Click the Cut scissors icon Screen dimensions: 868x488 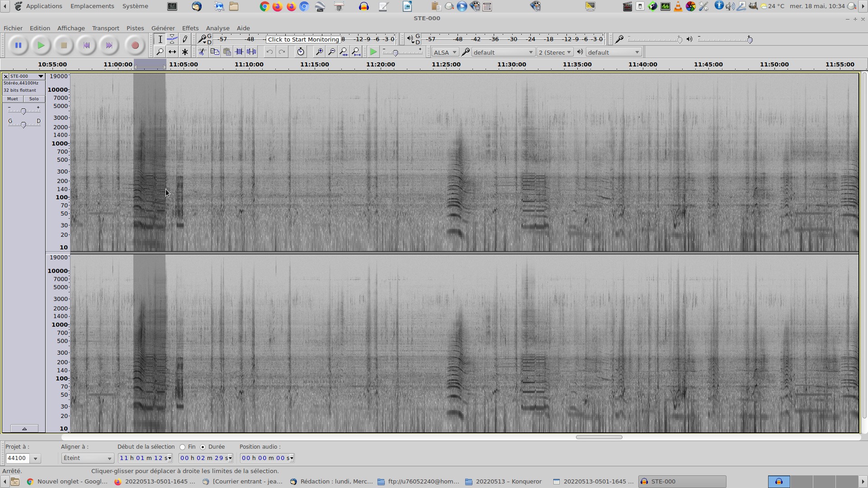pos(202,52)
